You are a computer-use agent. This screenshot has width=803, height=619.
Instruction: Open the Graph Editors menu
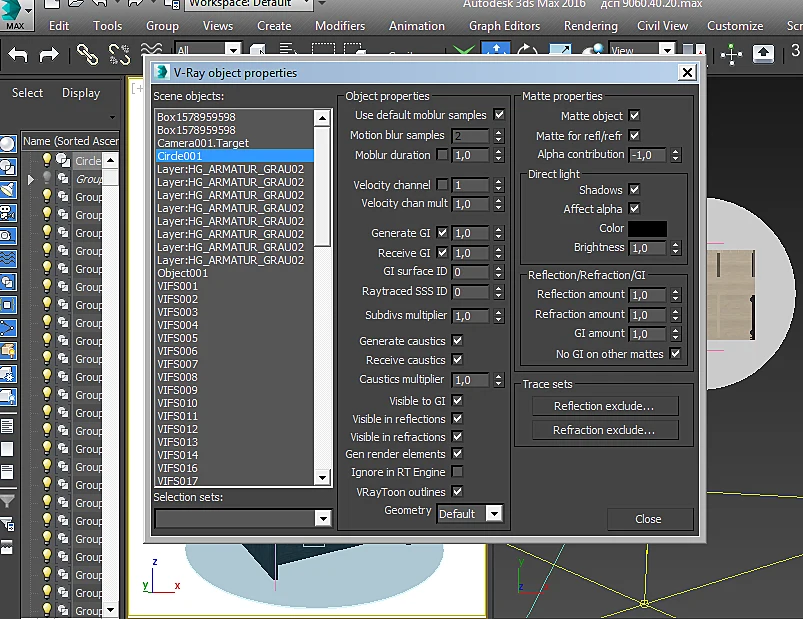[x=504, y=26]
